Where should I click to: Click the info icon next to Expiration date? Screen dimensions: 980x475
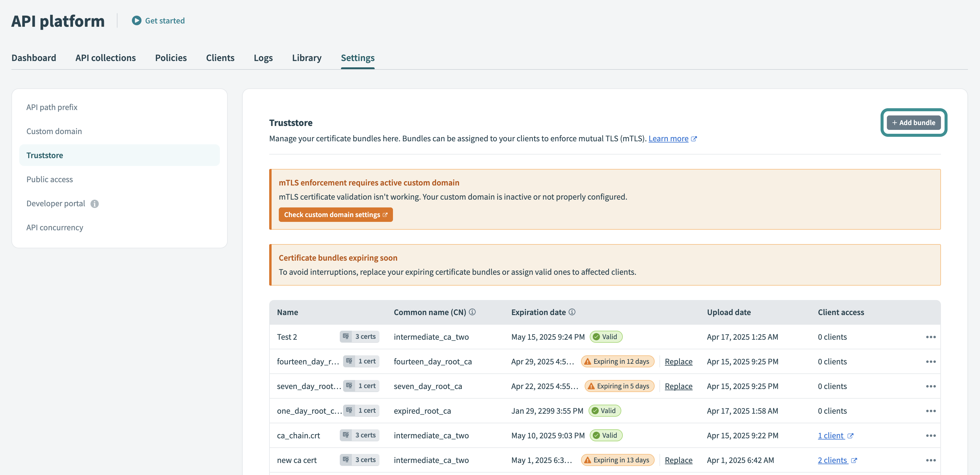click(572, 312)
